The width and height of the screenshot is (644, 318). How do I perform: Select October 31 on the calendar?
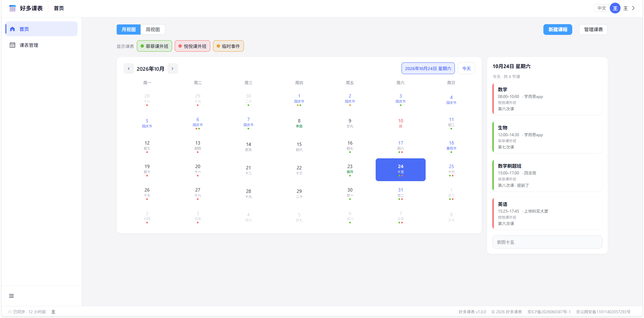click(400, 193)
